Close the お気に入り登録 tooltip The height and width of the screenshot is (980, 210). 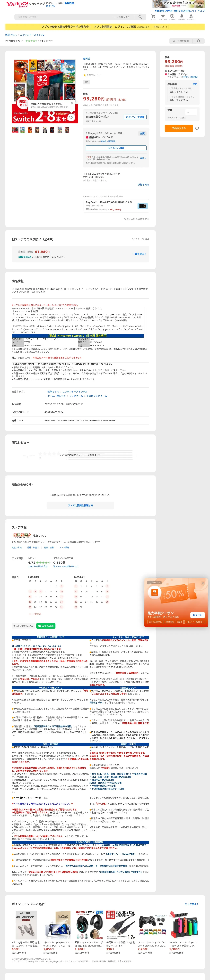pyautogui.click(x=72, y=103)
